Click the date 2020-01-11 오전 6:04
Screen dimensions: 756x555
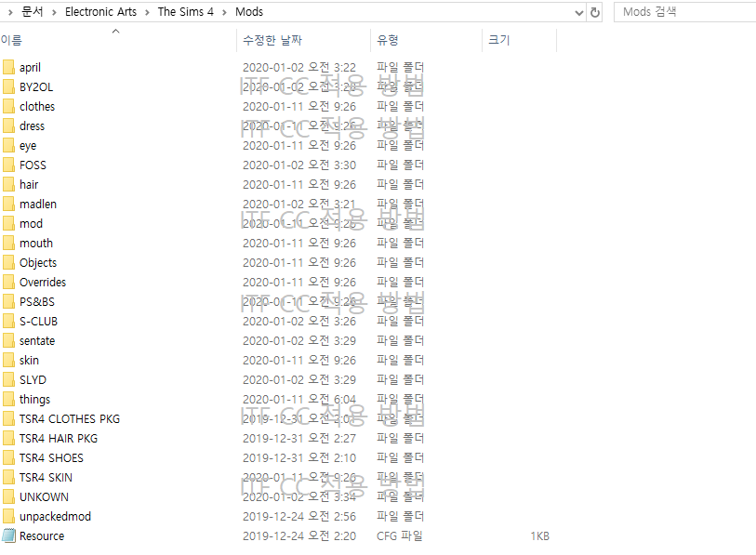(298, 399)
